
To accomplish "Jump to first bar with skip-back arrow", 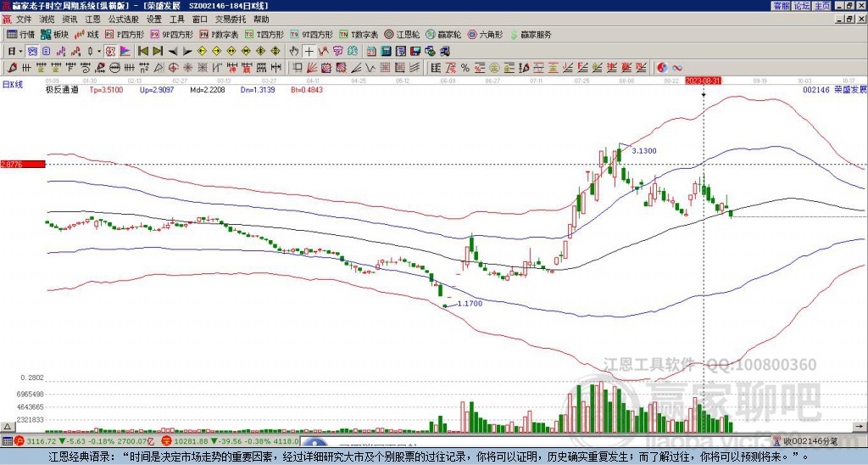I will coord(142,51).
